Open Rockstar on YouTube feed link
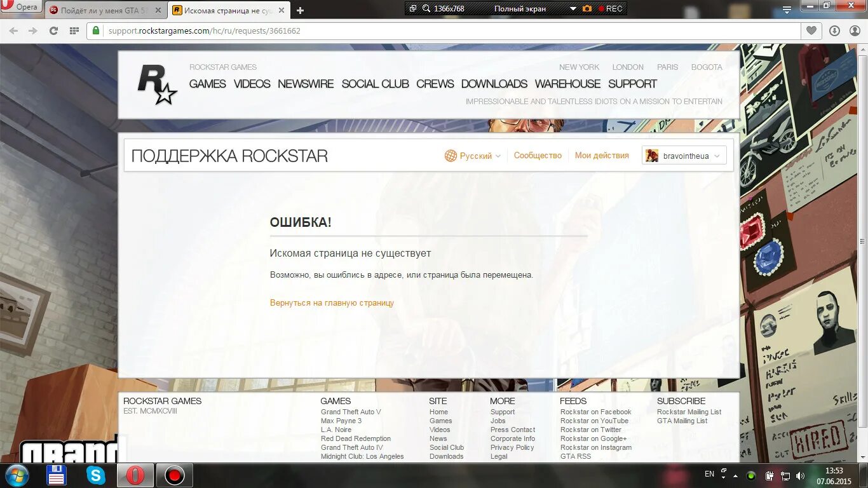The height and width of the screenshot is (488, 868). click(x=594, y=421)
